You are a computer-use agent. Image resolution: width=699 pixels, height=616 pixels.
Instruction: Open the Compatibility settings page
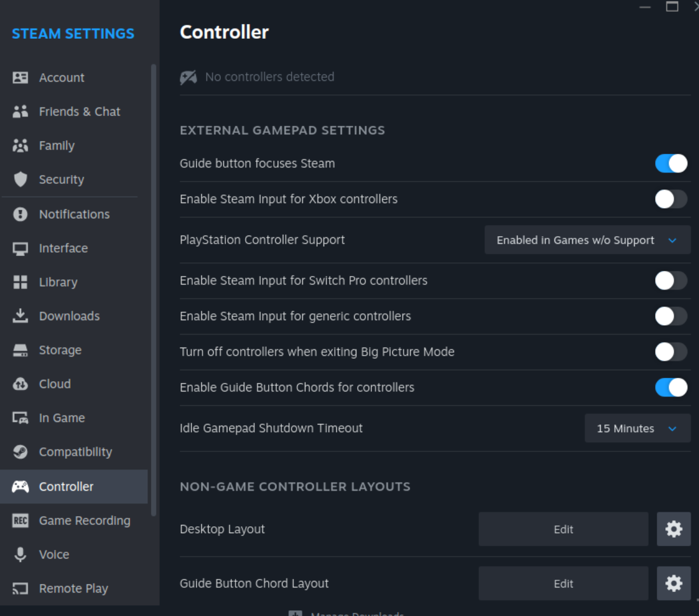[74, 452]
